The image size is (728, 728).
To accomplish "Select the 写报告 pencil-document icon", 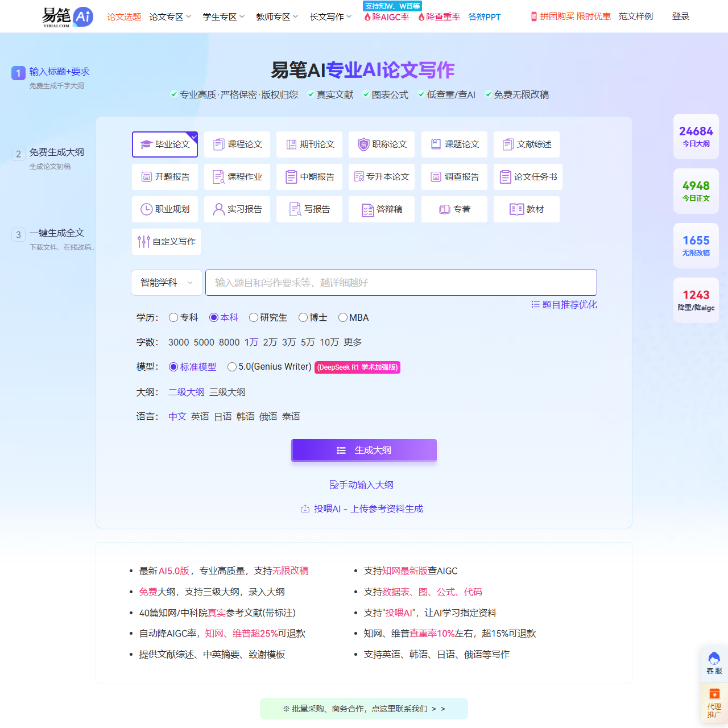I will tap(295, 209).
